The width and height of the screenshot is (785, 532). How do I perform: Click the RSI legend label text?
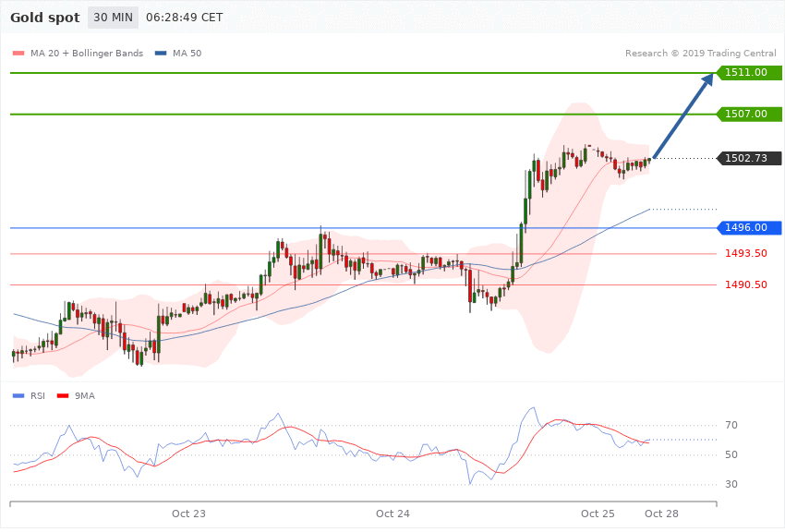click(38, 396)
